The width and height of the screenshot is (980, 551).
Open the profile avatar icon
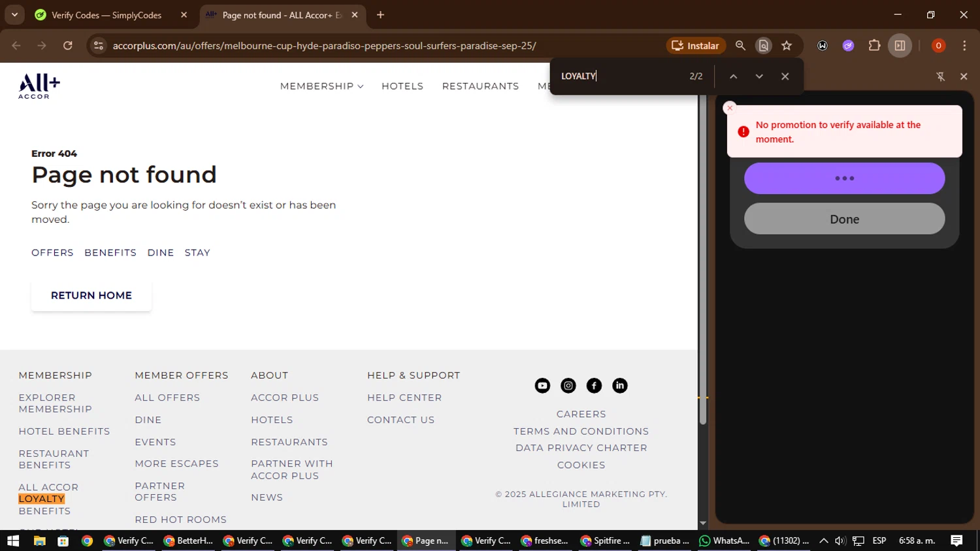[938, 46]
